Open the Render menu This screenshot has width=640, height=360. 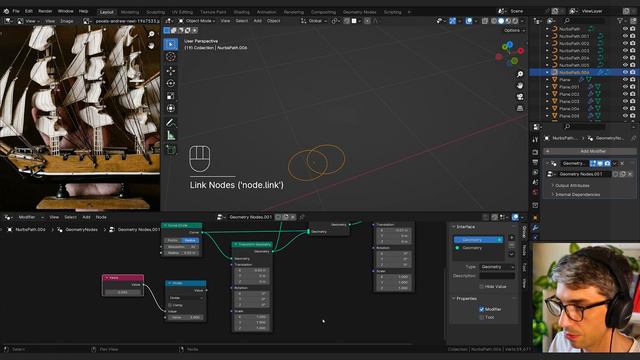(45, 11)
